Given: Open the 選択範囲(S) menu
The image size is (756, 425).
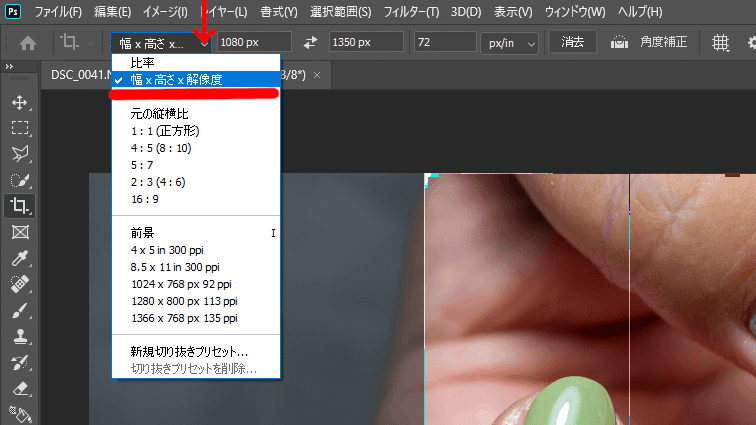Looking at the screenshot, I should (x=340, y=12).
